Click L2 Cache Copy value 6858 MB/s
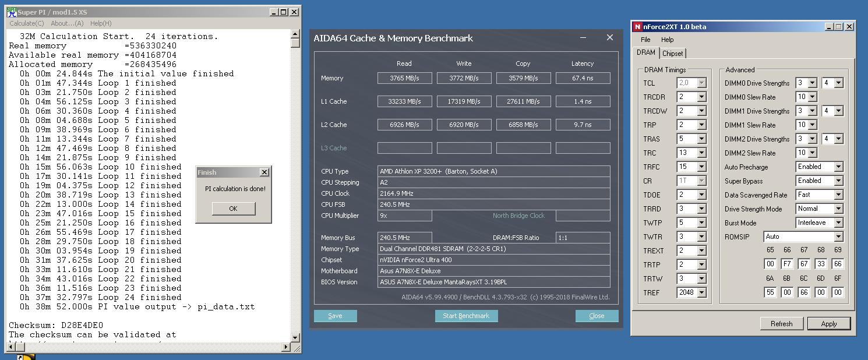Viewport: 868px width, 360px height. coord(523,125)
